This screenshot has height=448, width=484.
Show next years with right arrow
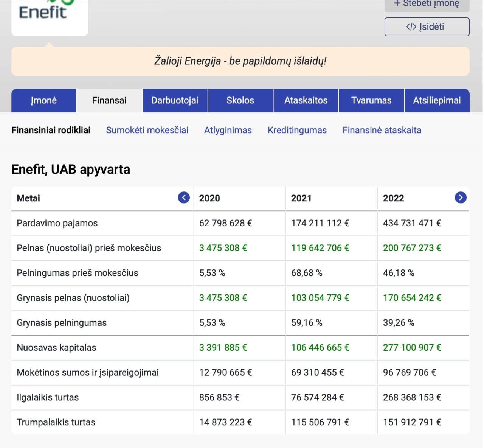pyautogui.click(x=461, y=198)
